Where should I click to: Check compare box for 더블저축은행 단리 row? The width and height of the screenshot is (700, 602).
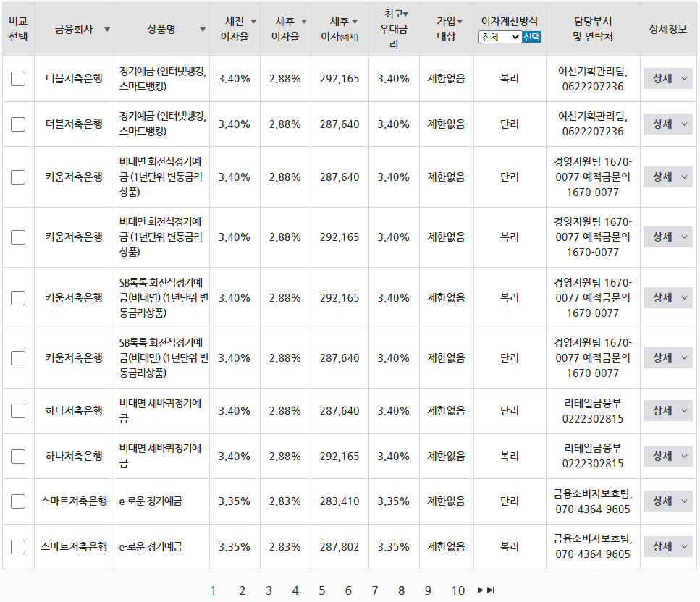click(18, 124)
